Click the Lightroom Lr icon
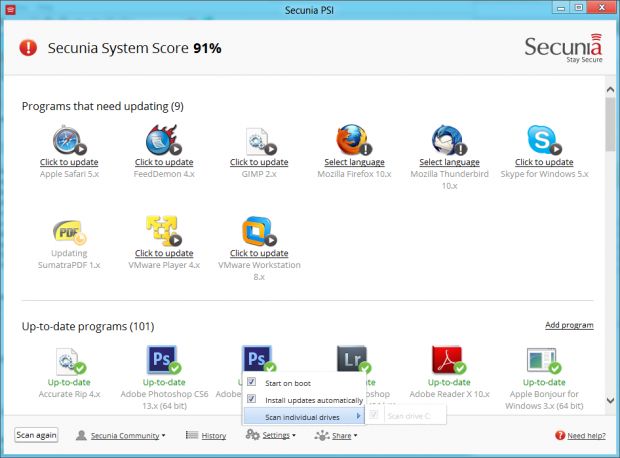The height and width of the screenshot is (458, 620). click(353, 359)
